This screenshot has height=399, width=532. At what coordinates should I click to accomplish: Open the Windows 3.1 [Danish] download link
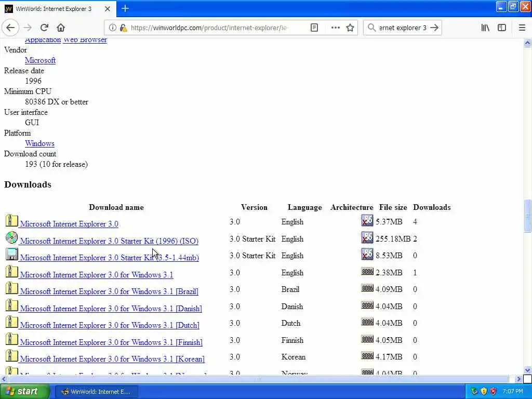(111, 309)
